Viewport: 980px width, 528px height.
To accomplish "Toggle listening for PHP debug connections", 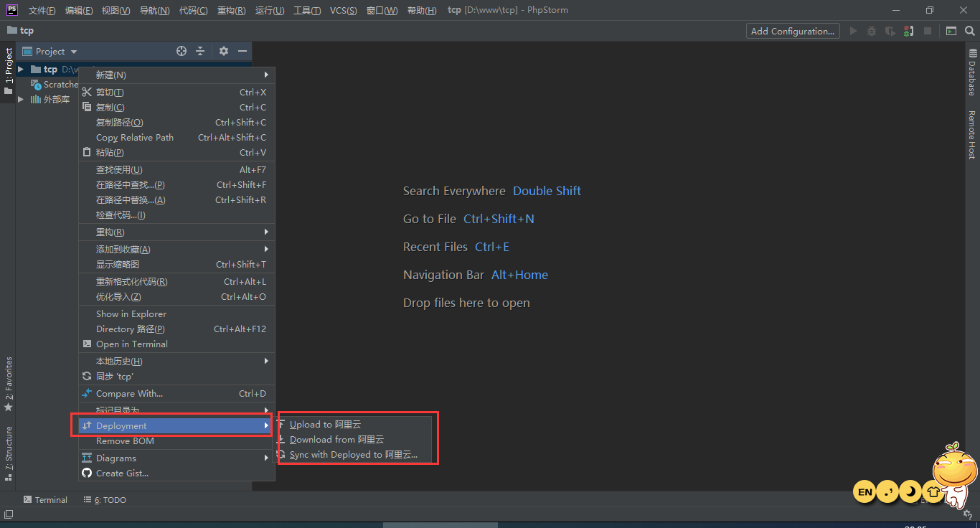I will pos(909,31).
